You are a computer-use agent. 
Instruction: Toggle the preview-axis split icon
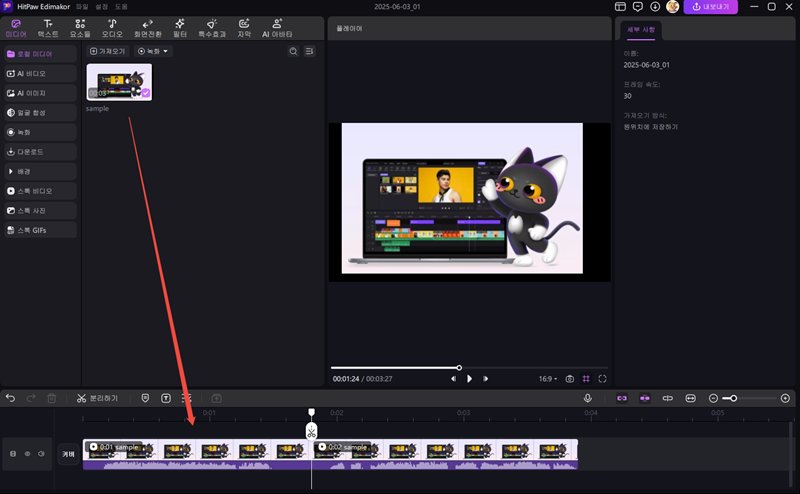pos(667,398)
